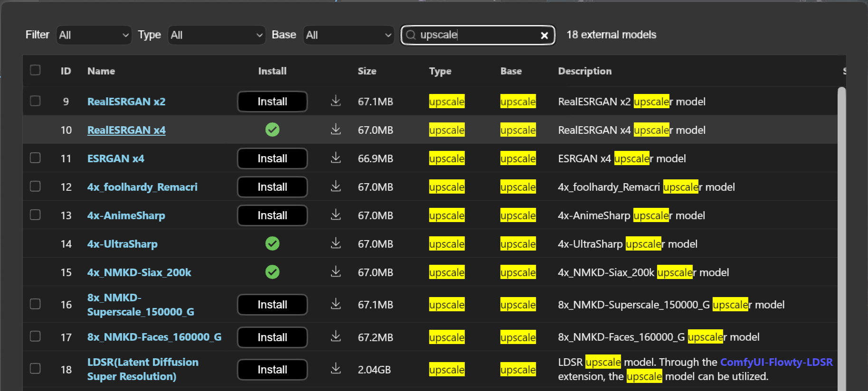This screenshot has height=391, width=868.
Task: Click download icon for ESRGAN x4
Action: tap(336, 158)
